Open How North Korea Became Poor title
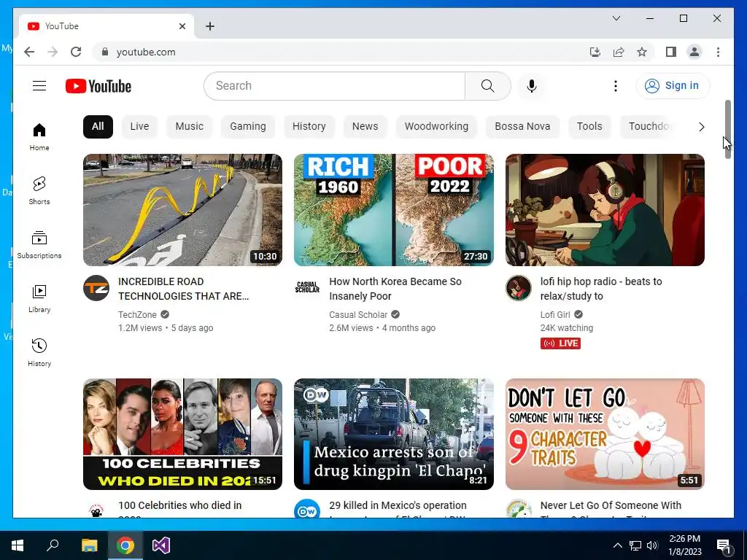This screenshot has height=560, width=747. 395,289
